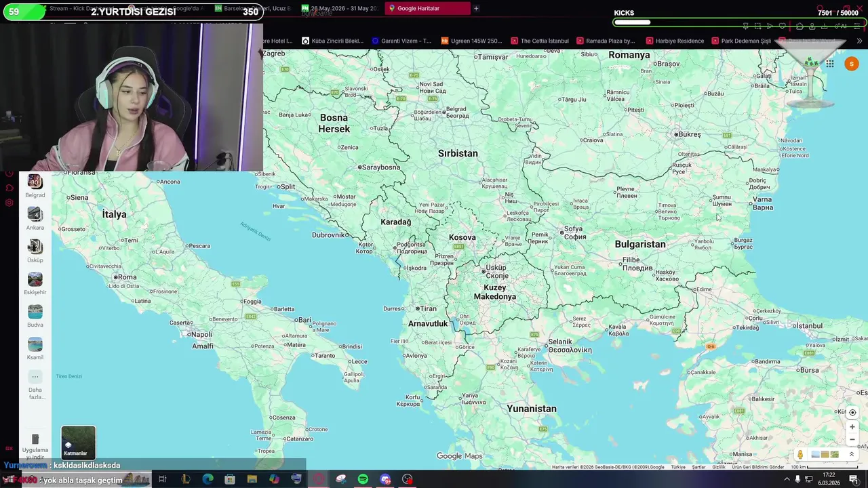Click Opera pin toolbar icon
Viewport: 868px width, 488px height.
coord(745,26)
